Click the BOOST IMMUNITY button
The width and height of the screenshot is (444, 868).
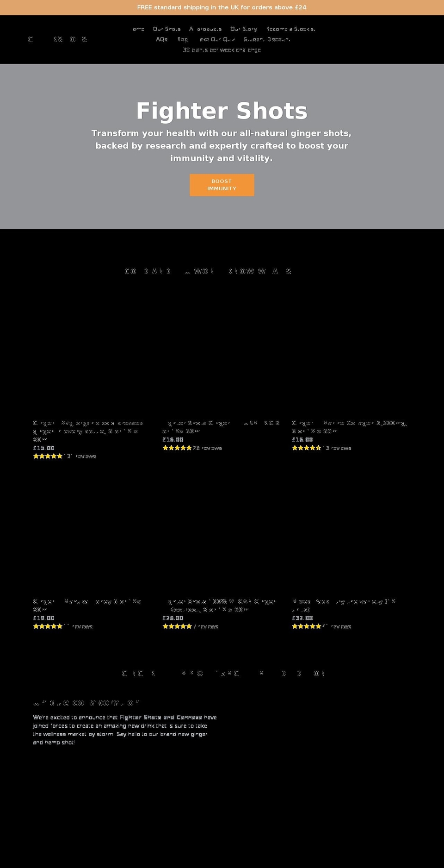tap(222, 185)
